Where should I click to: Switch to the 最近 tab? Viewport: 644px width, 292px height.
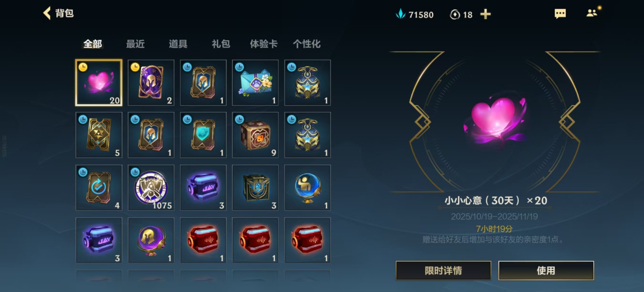pos(135,44)
